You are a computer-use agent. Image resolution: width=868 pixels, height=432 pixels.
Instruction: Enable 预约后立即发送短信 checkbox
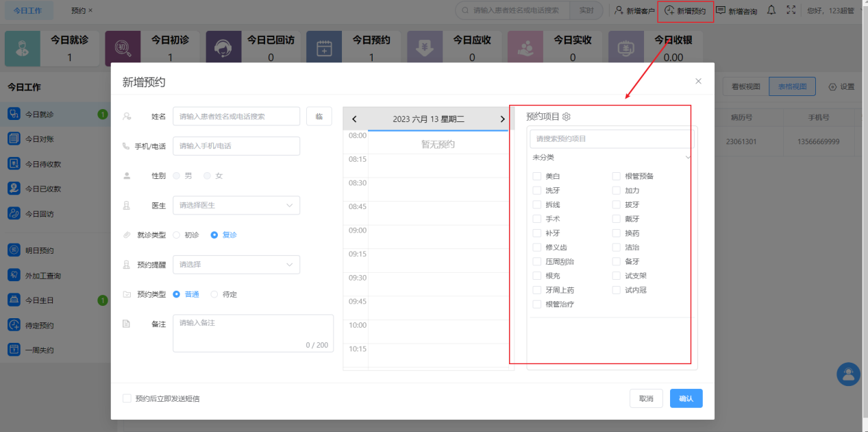127,398
